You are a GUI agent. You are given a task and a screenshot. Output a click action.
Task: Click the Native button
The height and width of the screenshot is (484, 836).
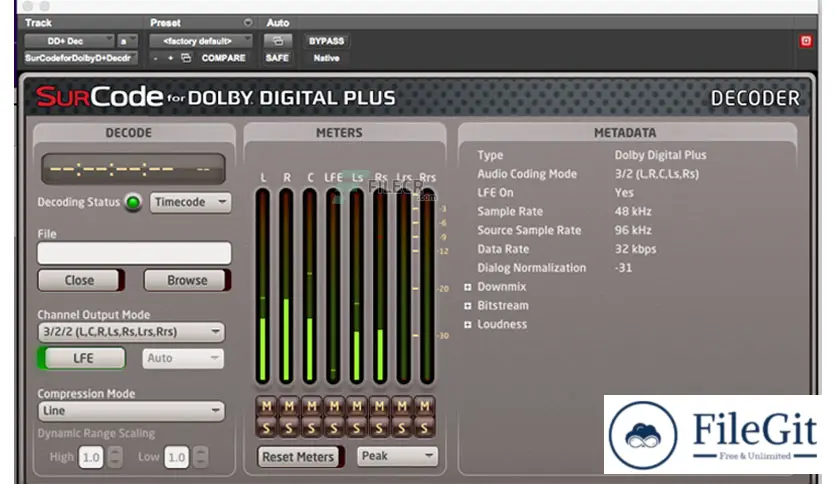pyautogui.click(x=326, y=58)
